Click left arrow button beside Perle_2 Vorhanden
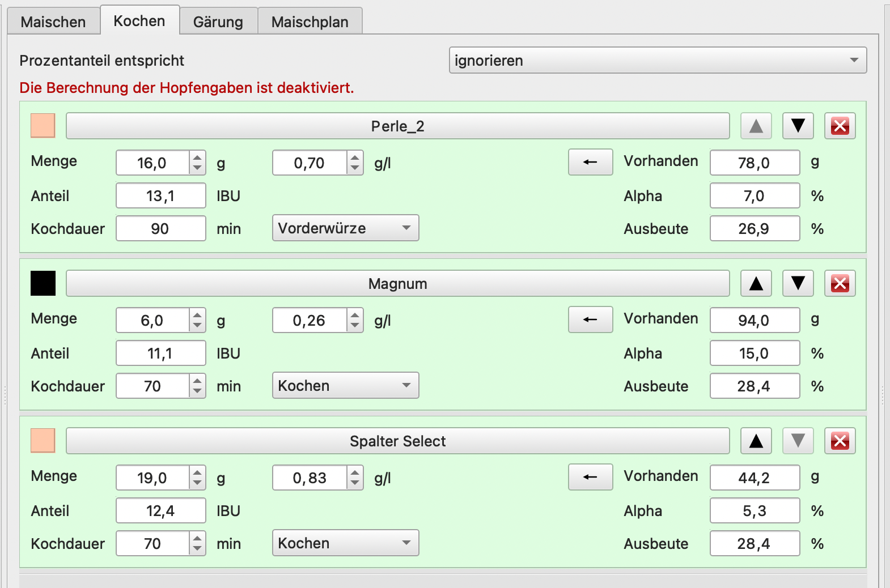This screenshot has width=890, height=588. click(590, 162)
